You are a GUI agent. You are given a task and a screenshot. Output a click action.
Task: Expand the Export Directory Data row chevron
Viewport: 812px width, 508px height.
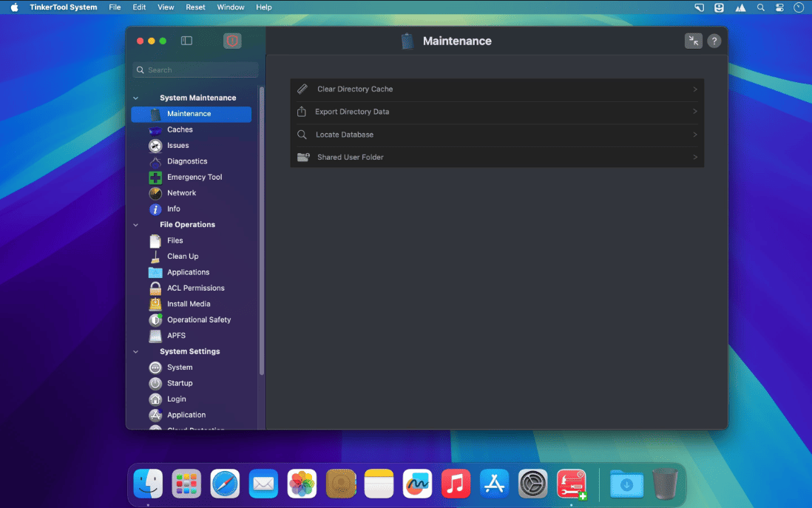pyautogui.click(x=695, y=112)
